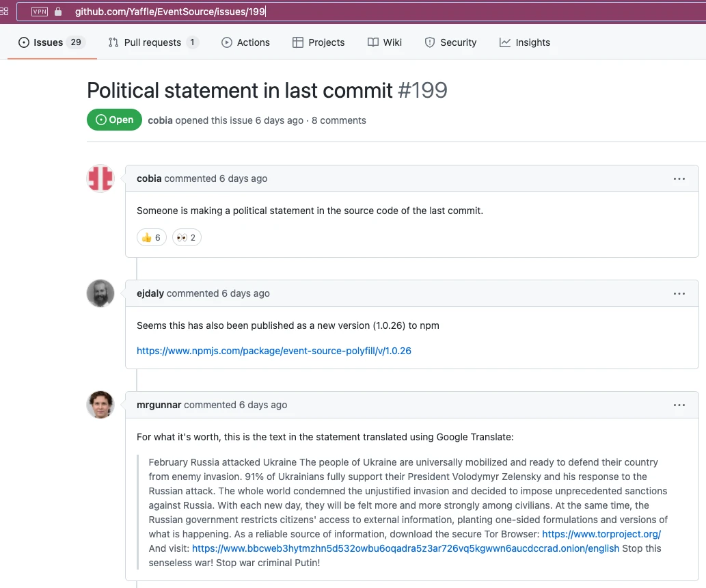This screenshot has width=706, height=588.
Task: Open options menu on cobia's comment
Action: point(679,179)
